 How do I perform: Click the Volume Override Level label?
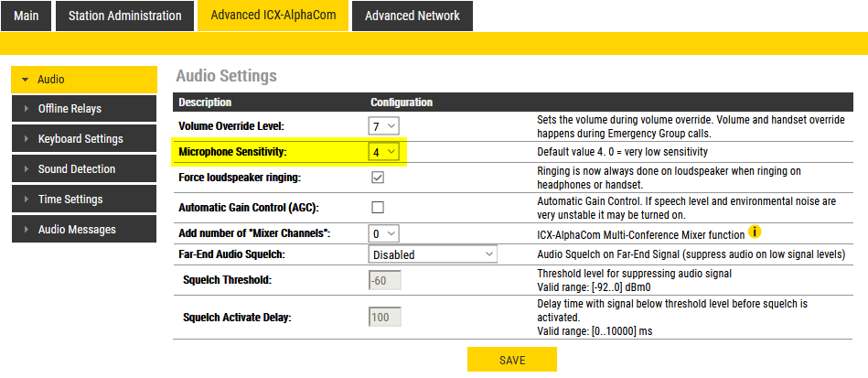coord(230,126)
